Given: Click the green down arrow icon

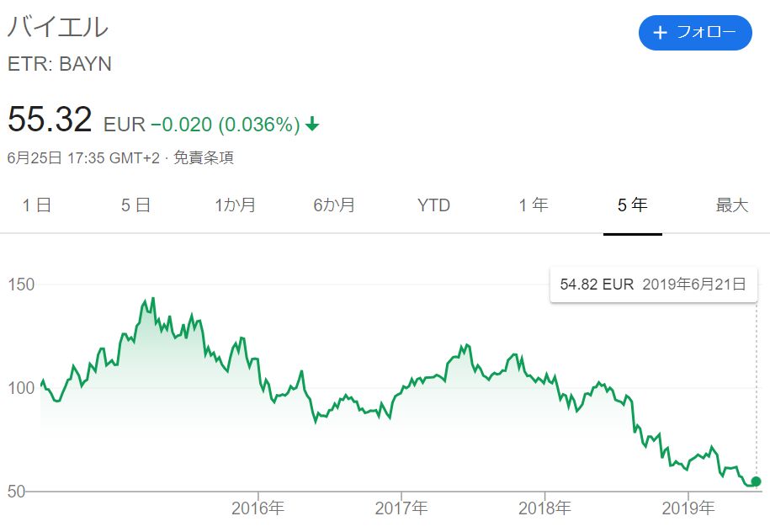Looking at the screenshot, I should [x=312, y=125].
